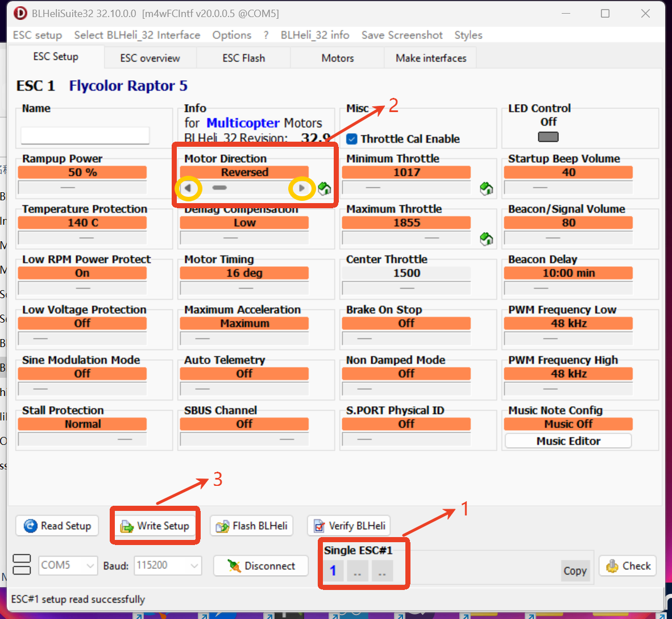This screenshot has height=619, width=672.
Task: Click the Write Setup button
Action: pos(155,526)
